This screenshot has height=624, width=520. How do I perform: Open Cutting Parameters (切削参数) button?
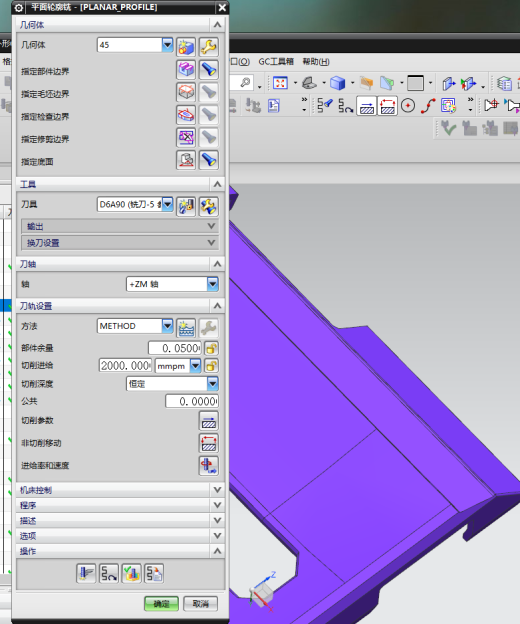click(x=208, y=421)
